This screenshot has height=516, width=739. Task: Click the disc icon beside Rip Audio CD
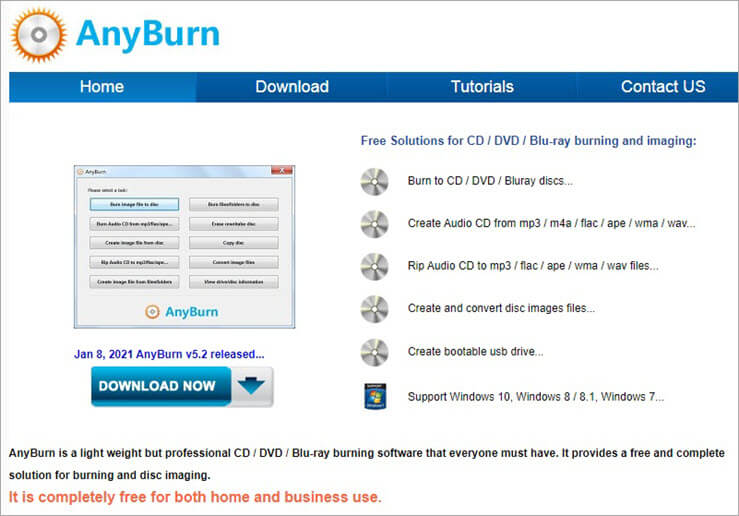(375, 266)
